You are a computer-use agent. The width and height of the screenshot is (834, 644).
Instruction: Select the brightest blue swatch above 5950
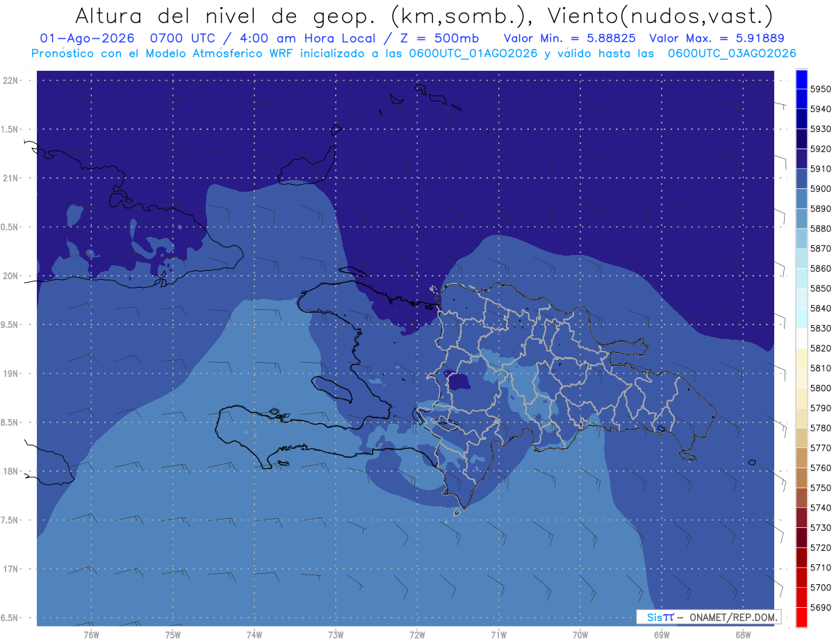(x=801, y=79)
